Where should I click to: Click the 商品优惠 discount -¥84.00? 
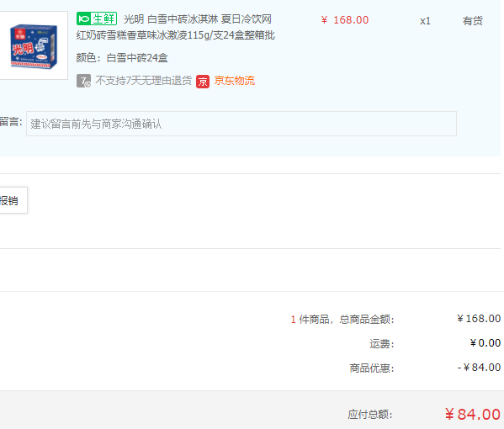479,368
